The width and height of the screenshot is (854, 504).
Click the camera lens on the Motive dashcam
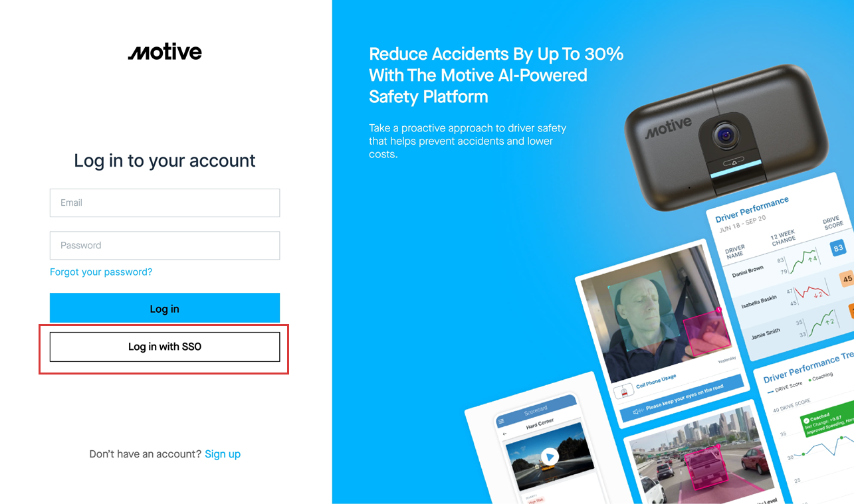point(726,135)
